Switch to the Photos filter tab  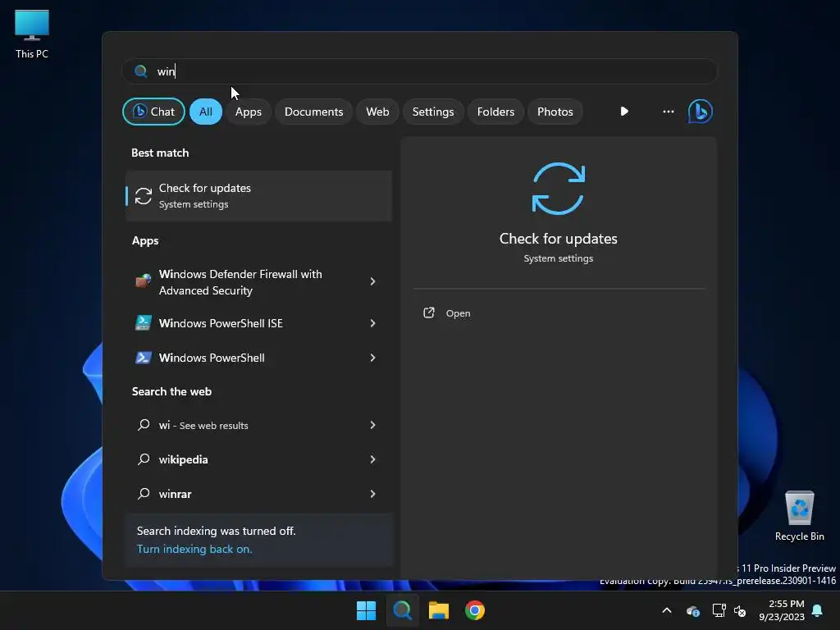click(555, 112)
